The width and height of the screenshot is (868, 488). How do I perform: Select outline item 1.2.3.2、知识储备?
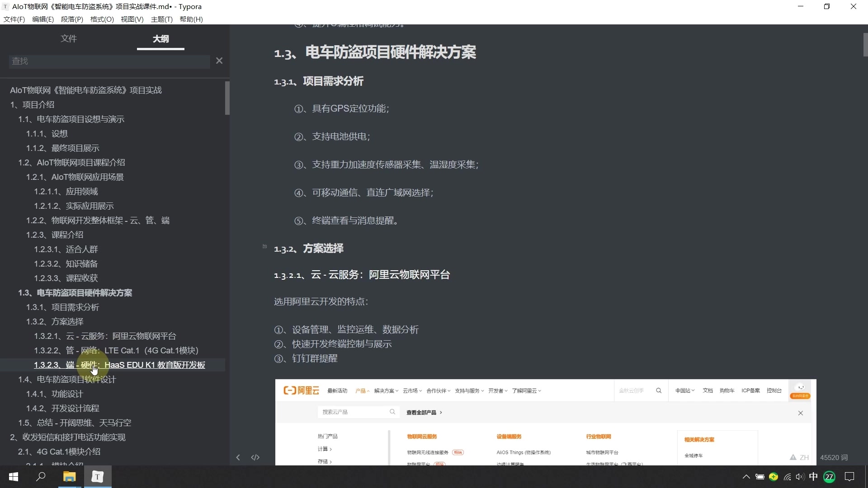click(66, 264)
